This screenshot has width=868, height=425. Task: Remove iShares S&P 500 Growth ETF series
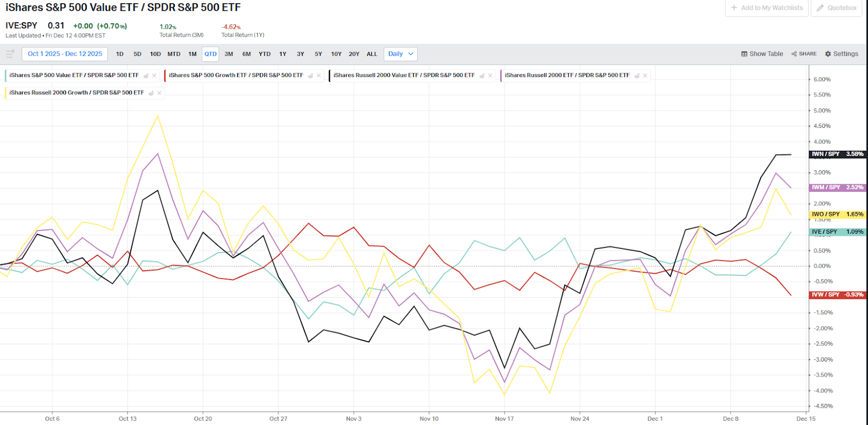click(319, 76)
